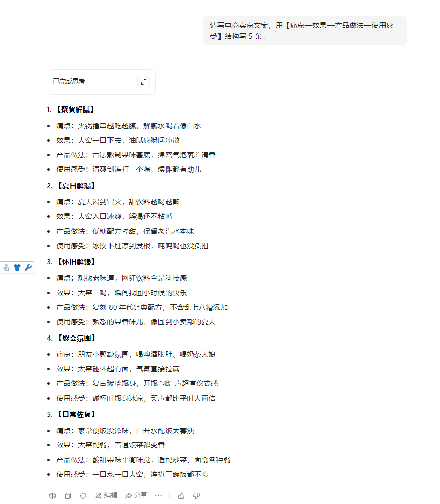Image resolution: width=440 pixels, height=504 pixels.
Task: Regenerate the answer with the refresh icon
Action: [83, 496]
